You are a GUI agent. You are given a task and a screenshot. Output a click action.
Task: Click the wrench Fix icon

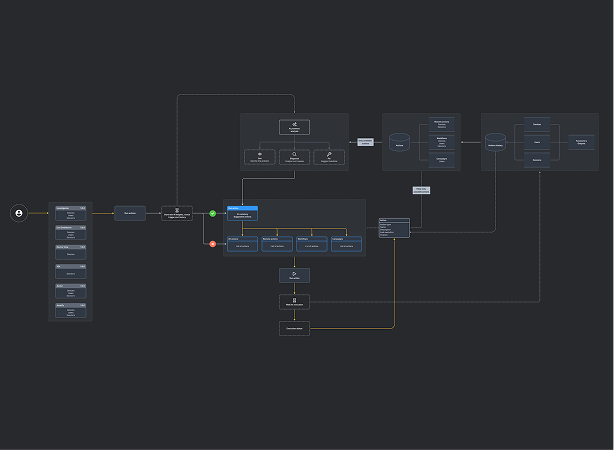329,154
